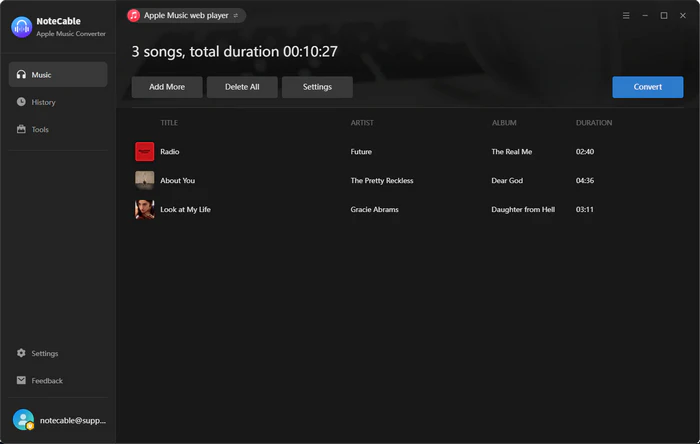
Task: Click the Tools toolbox icon
Action: pos(21,129)
